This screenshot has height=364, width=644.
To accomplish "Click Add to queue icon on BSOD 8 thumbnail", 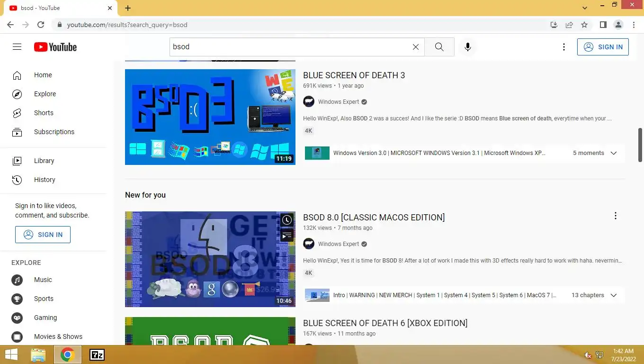I will 286,235.
